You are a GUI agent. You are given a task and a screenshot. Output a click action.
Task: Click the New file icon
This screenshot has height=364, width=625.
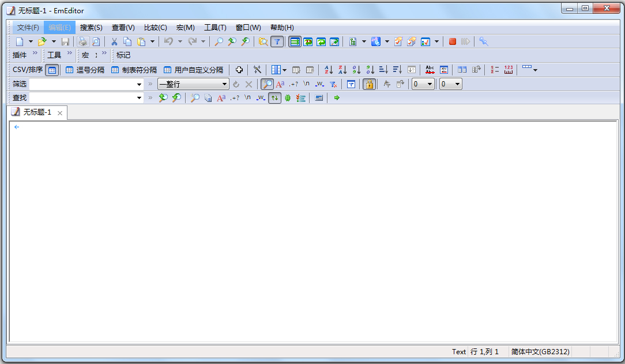(20, 41)
